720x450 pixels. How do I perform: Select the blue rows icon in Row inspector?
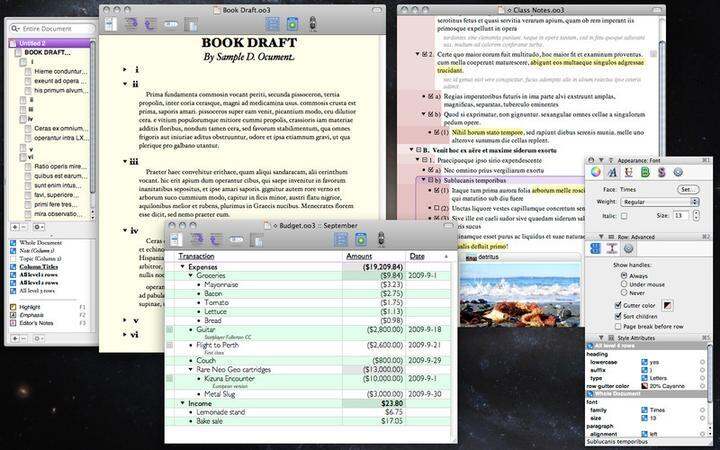(x=596, y=248)
